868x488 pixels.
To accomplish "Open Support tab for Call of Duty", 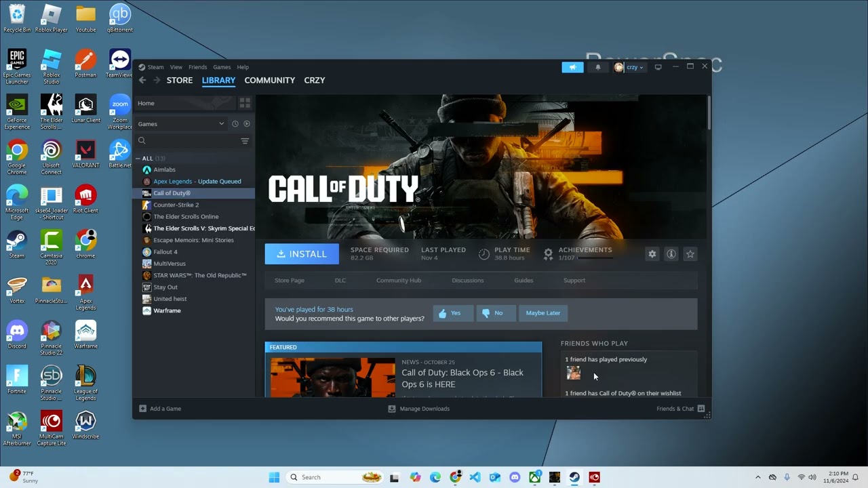I will [x=574, y=281].
